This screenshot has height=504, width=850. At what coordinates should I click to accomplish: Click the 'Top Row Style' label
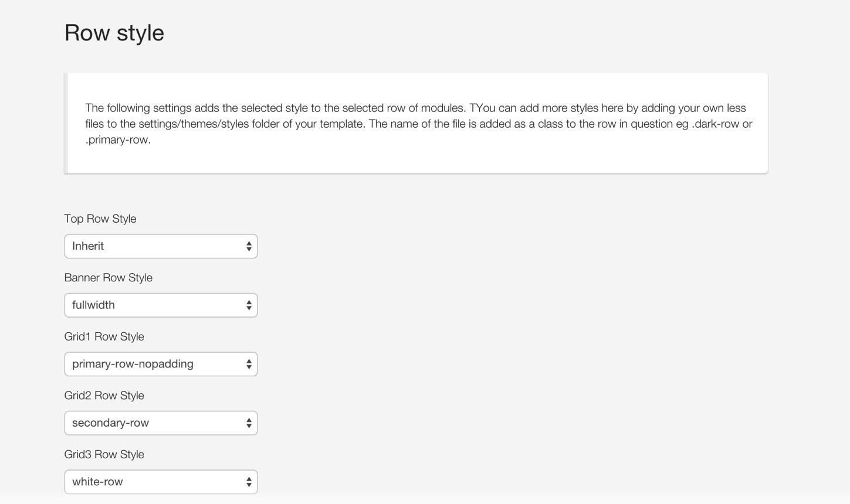coord(100,219)
